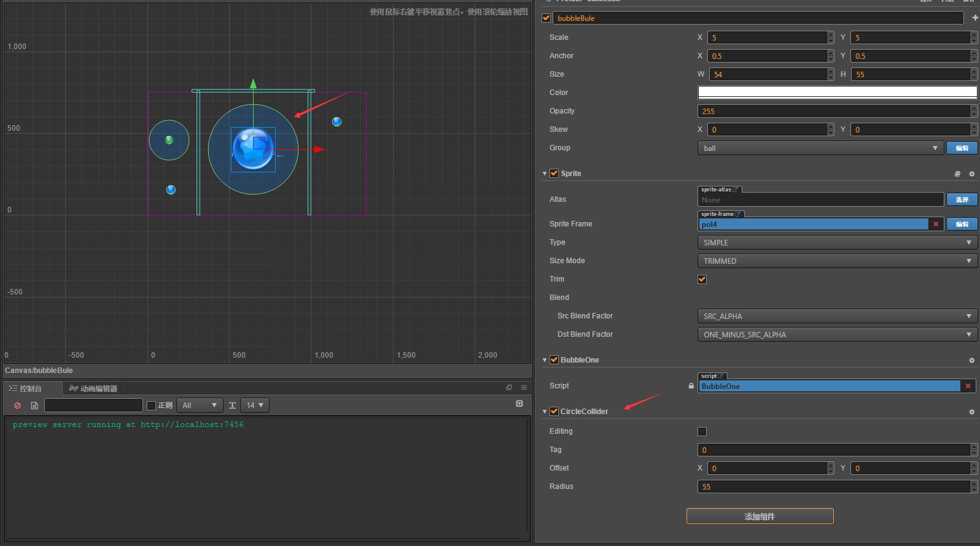This screenshot has width=980, height=546.
Task: Toggle the Trim checkbox
Action: coord(702,280)
